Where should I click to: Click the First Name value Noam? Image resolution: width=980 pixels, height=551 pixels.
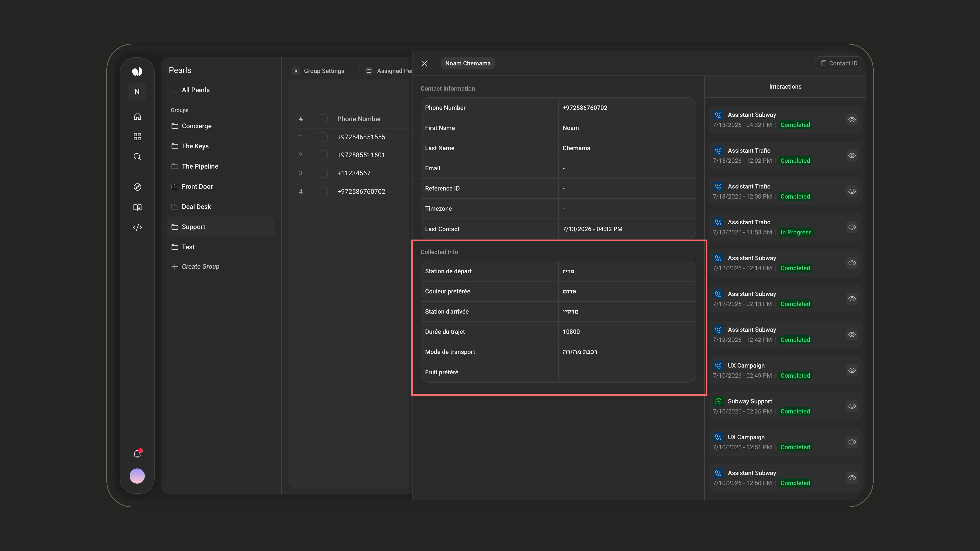[x=571, y=128]
